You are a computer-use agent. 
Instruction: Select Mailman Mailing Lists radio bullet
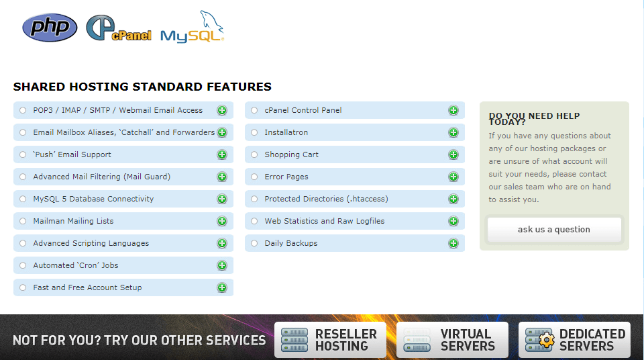point(23,222)
